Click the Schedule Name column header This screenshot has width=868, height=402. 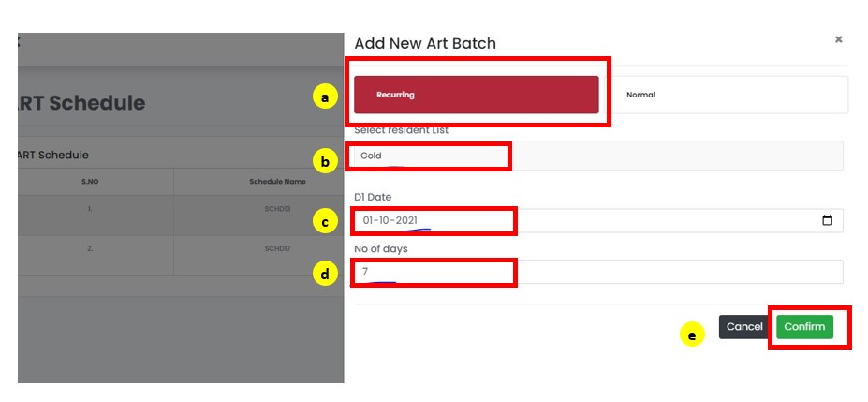click(278, 180)
